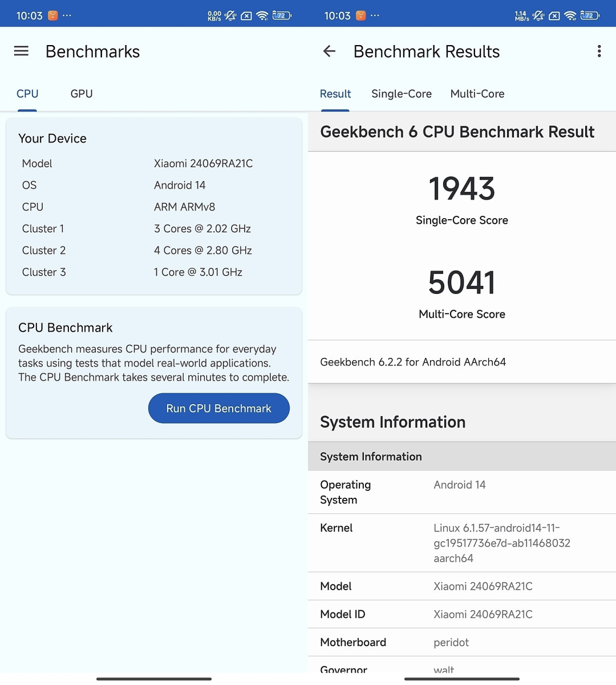Tap the battery icon in left status bar
616x685 pixels.
282,15
